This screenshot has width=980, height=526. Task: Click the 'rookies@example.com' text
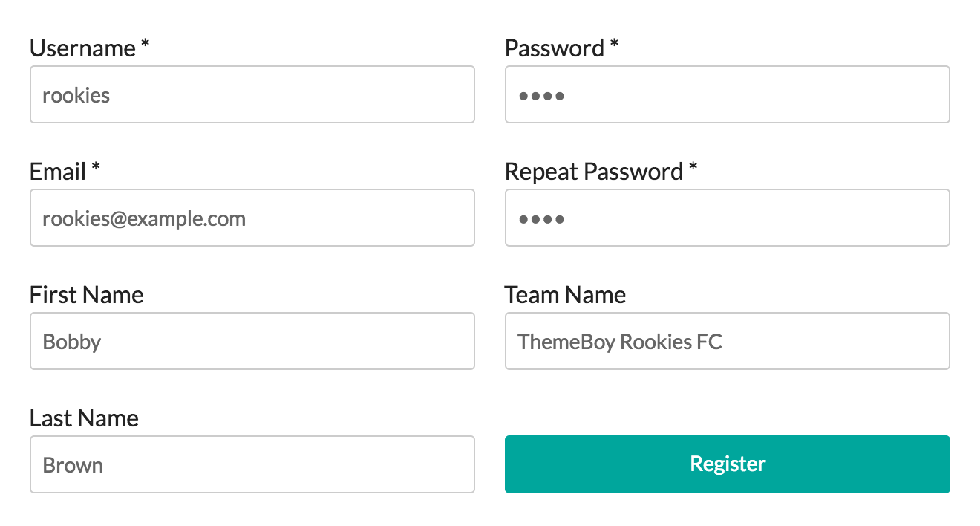tap(144, 218)
